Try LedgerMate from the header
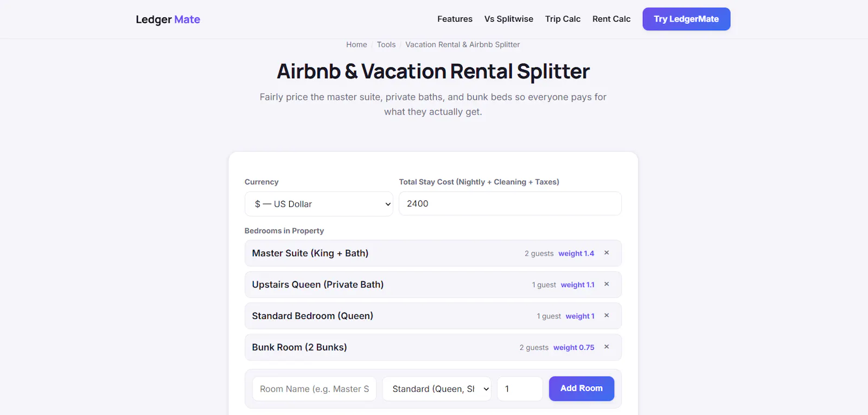868x415 pixels. click(x=686, y=19)
